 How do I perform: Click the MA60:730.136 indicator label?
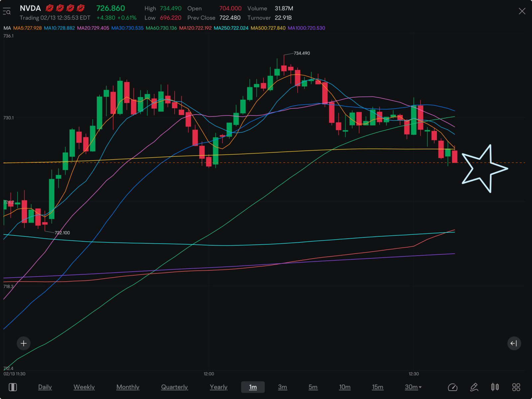161,28
